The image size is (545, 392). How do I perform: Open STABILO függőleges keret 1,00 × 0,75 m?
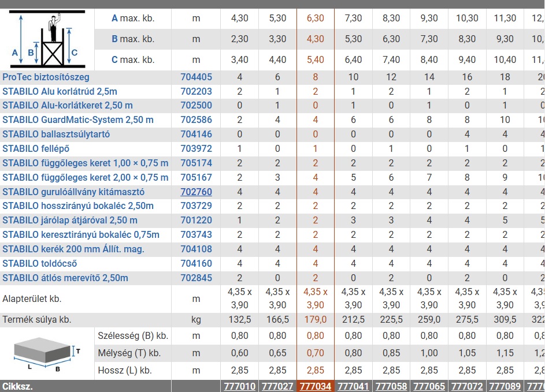[85, 163]
